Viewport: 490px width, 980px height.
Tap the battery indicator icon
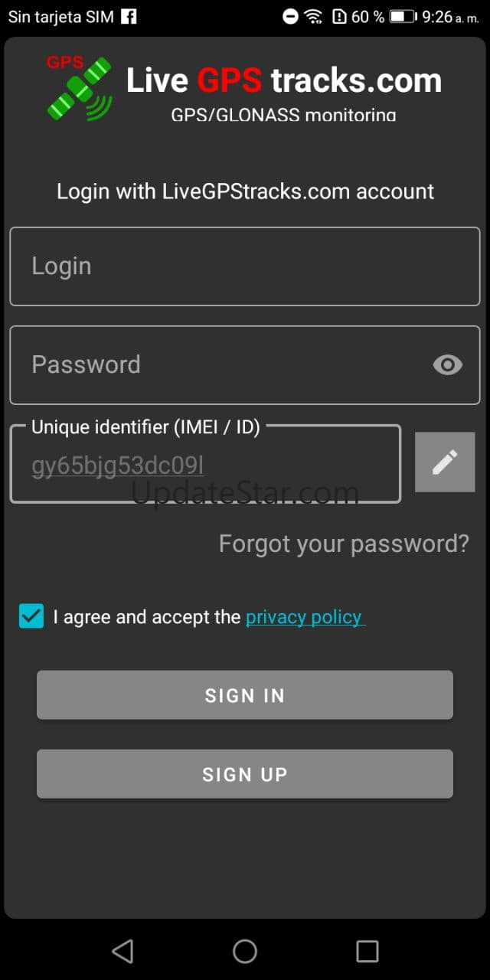tap(403, 16)
